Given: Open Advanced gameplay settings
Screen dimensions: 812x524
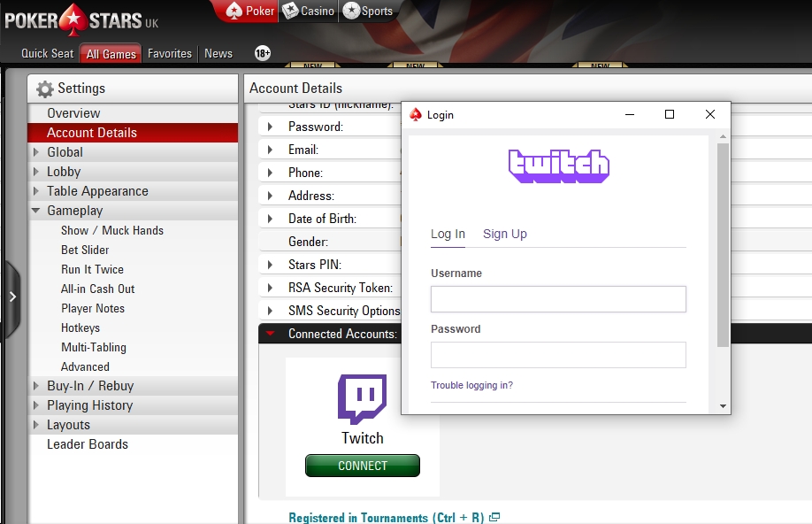Looking at the screenshot, I should [x=85, y=367].
